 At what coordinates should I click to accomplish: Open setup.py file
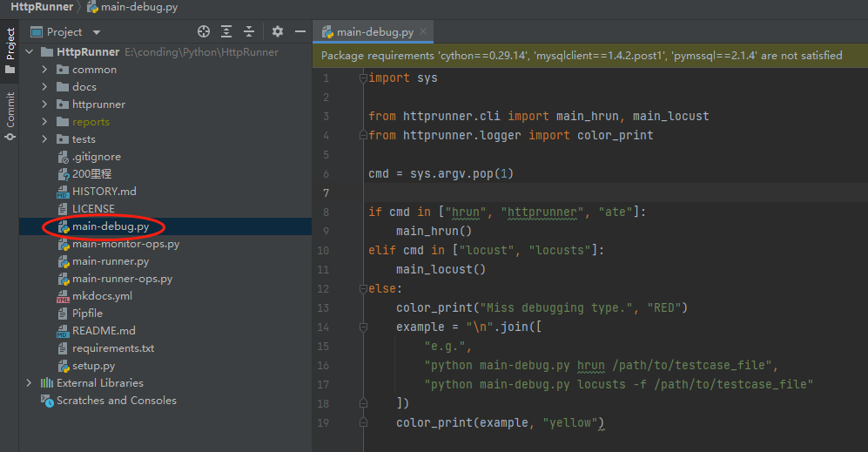pyautogui.click(x=93, y=366)
